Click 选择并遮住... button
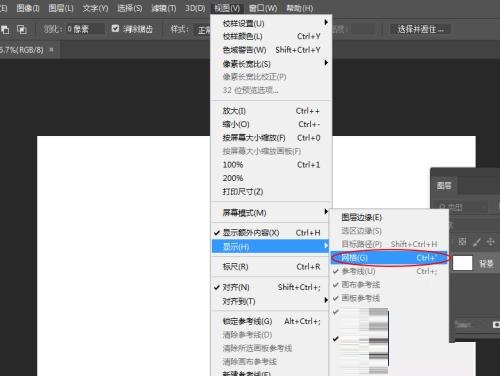The image size is (500, 376). 421,29
